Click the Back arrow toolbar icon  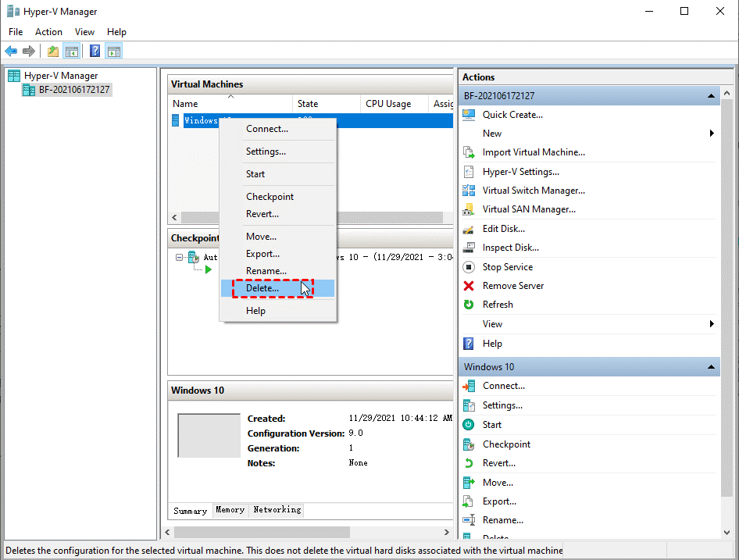11,51
